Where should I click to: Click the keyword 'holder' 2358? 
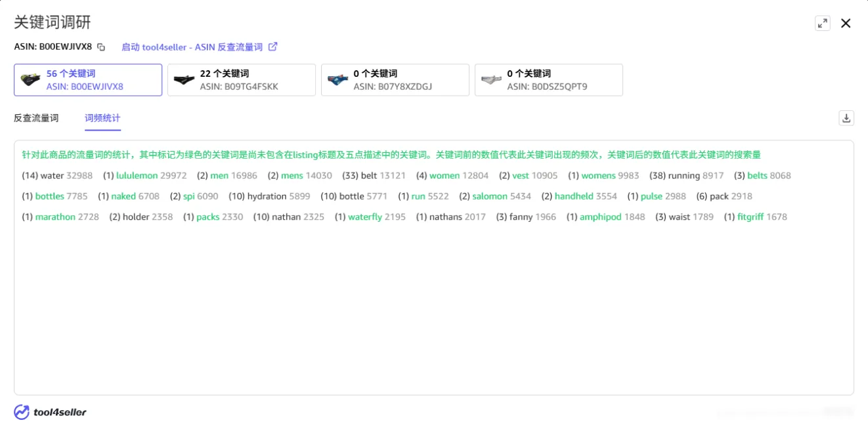136,217
